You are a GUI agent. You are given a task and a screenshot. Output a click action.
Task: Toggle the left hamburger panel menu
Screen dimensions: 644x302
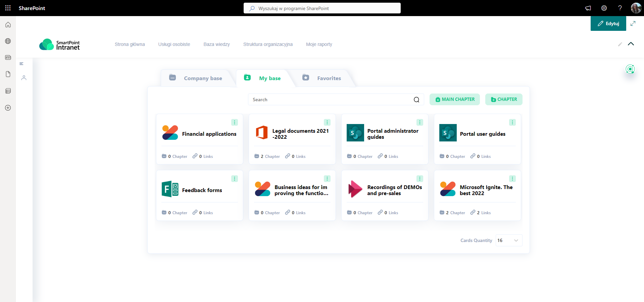[x=21, y=64]
